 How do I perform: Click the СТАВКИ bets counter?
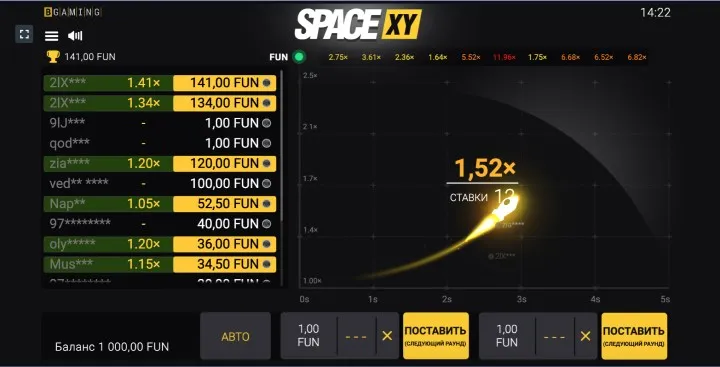(482, 198)
